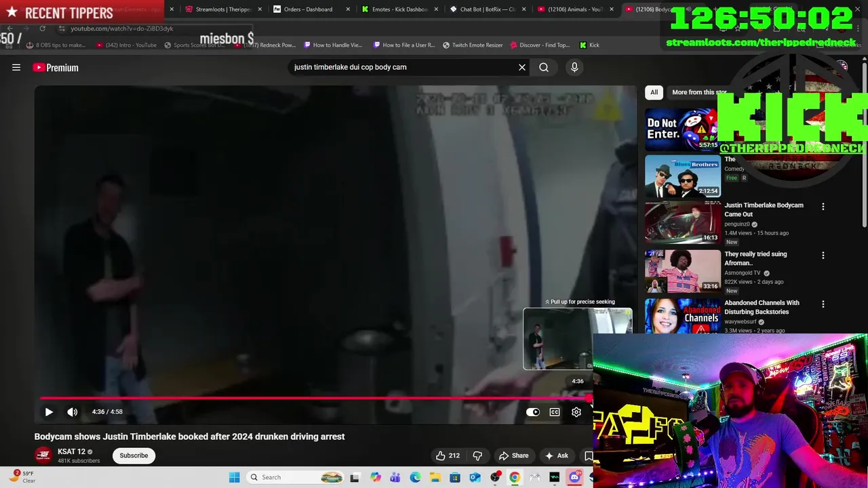
Task: Clear the search query with the X
Action: coord(522,67)
